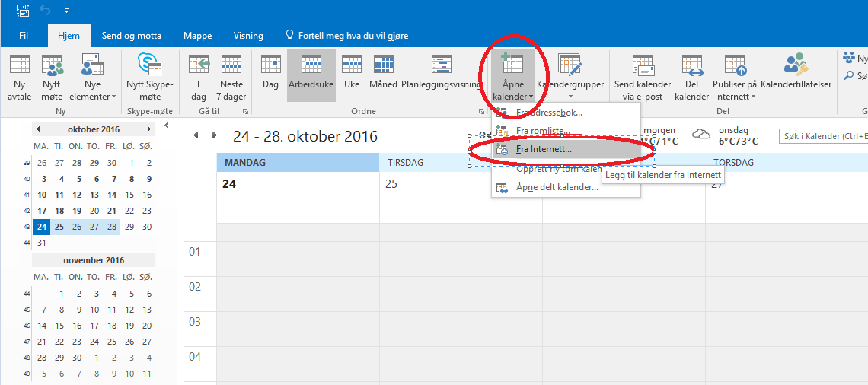This screenshot has width=868, height=385.
Task: Open the Send og motta tab
Action: (132, 36)
